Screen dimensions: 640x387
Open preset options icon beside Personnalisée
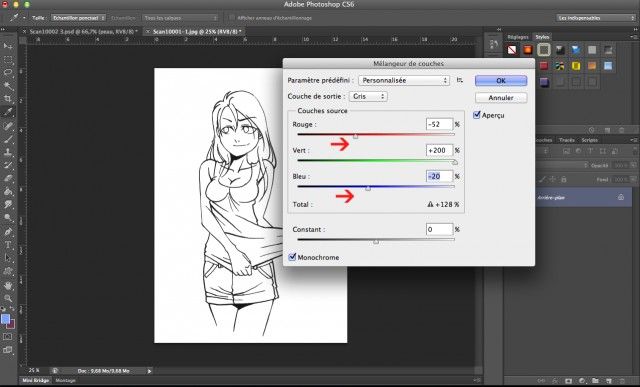pyautogui.click(x=460, y=80)
